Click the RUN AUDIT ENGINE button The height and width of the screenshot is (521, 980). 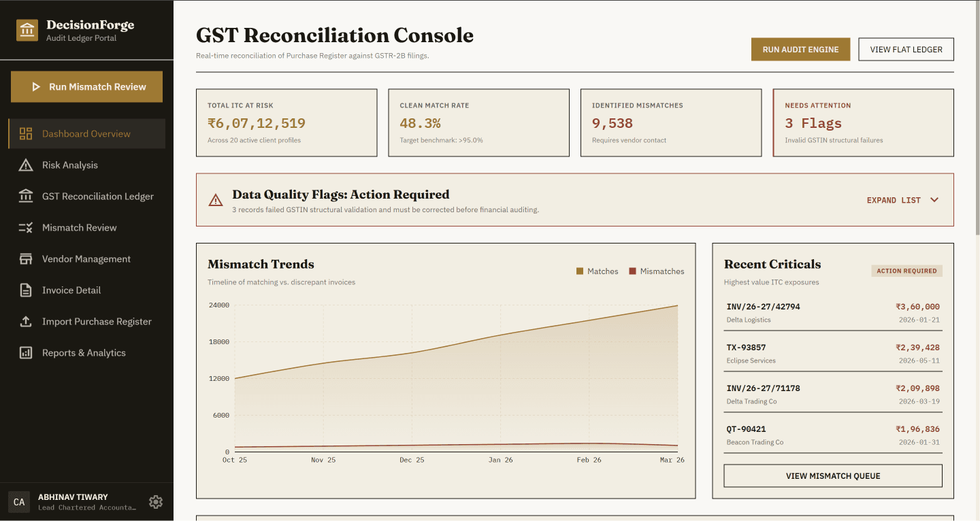[x=800, y=50]
